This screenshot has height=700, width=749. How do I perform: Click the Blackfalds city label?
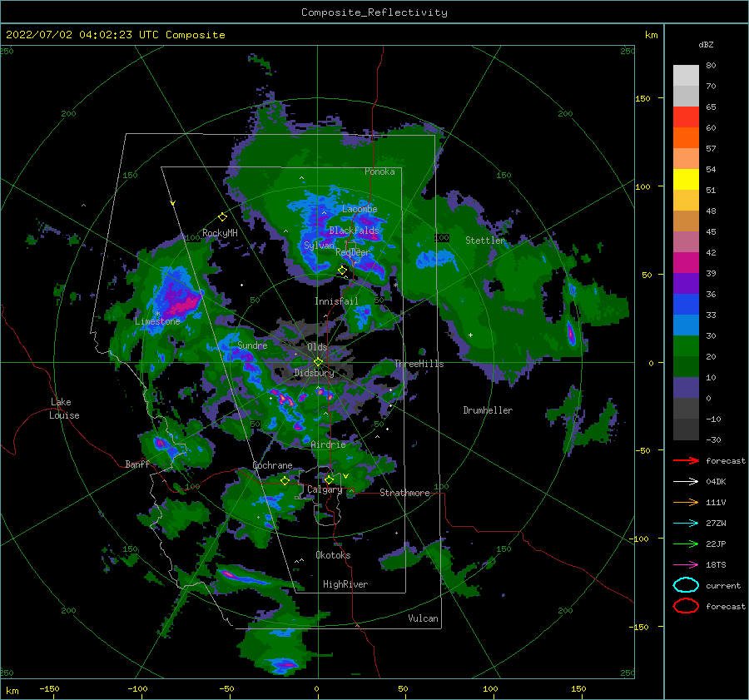coord(354,231)
